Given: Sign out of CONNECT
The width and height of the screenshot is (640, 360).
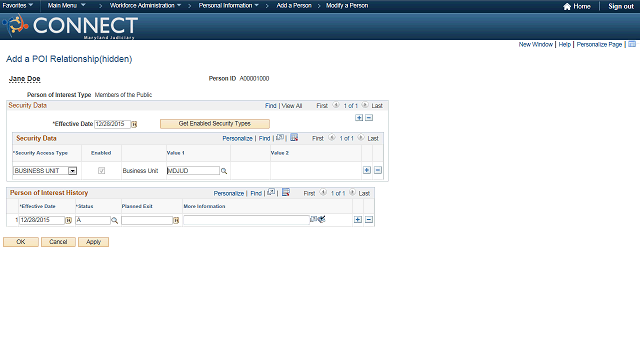Looking at the screenshot, I should point(621,6).
